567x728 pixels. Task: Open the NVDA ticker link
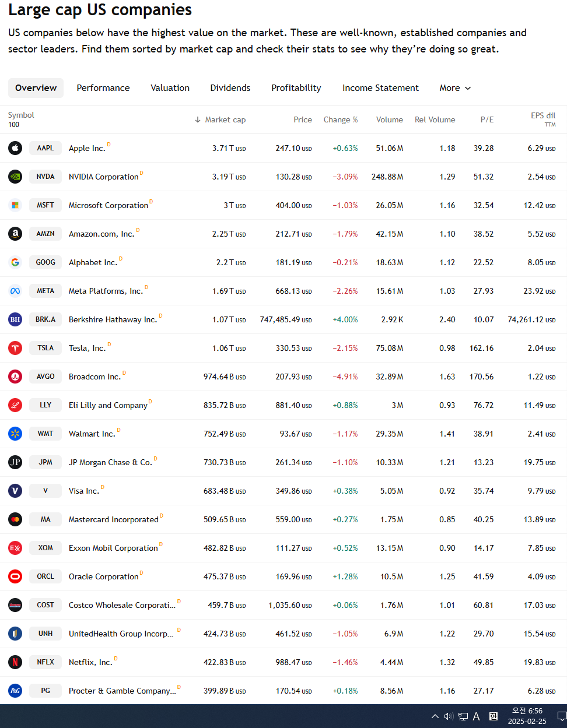(45, 177)
